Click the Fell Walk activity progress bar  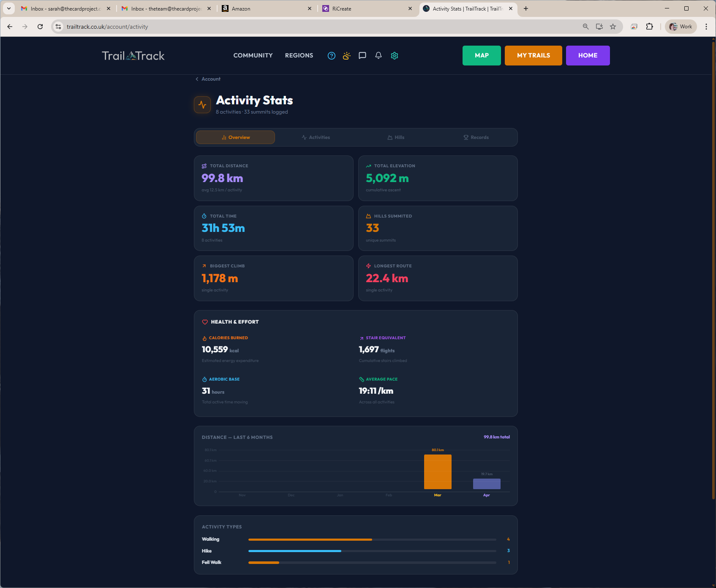[x=372, y=563]
